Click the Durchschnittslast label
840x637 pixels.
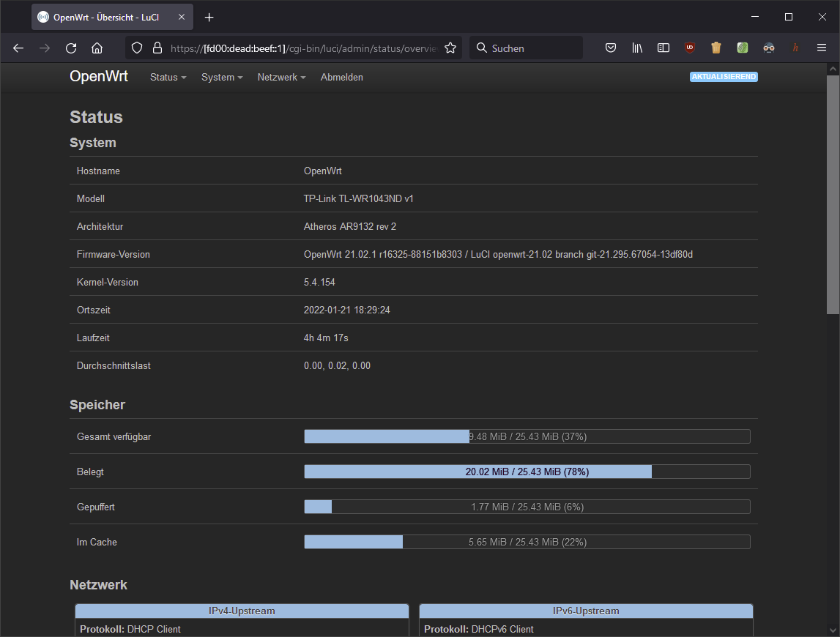pyautogui.click(x=114, y=366)
